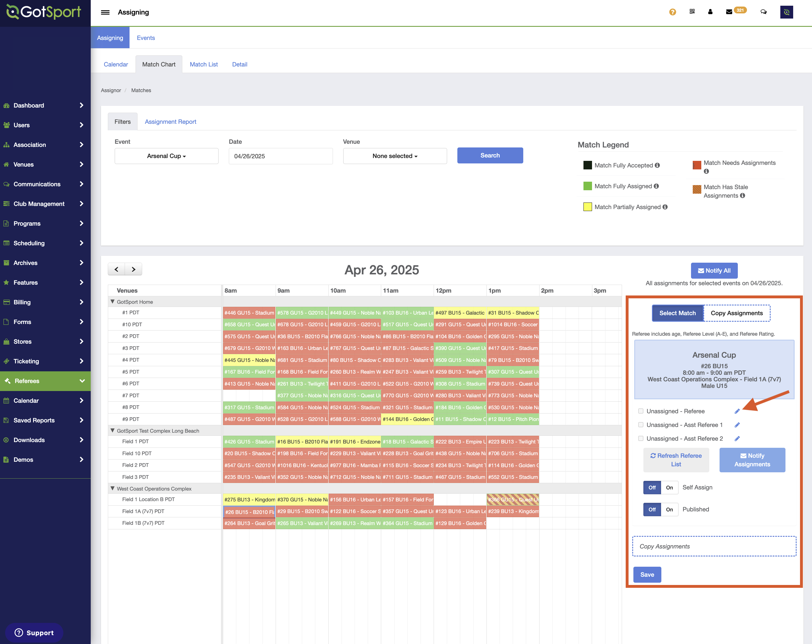The image size is (812, 644).
Task: Turn Published On
Action: pos(669,509)
